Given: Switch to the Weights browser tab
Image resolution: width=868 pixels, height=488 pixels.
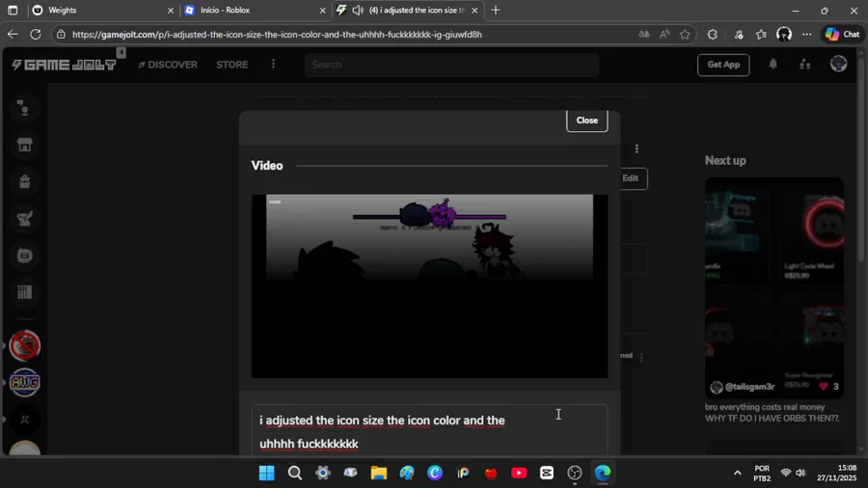Looking at the screenshot, I should [x=102, y=10].
